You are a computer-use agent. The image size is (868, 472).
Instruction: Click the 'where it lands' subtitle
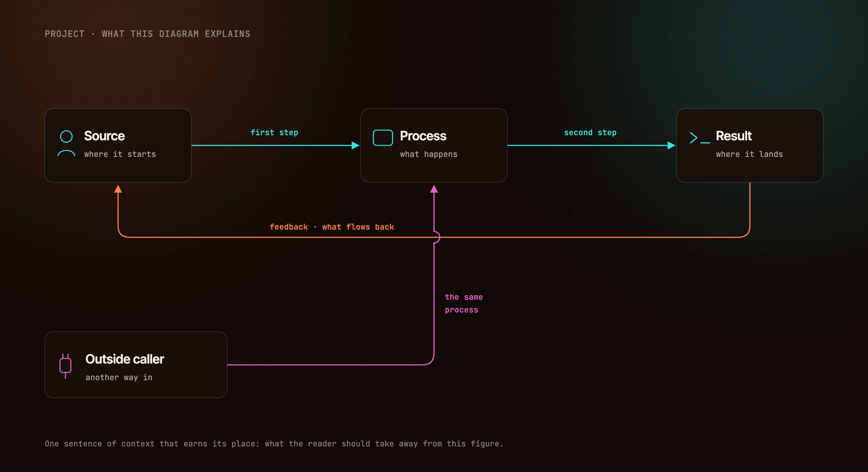[x=749, y=154]
